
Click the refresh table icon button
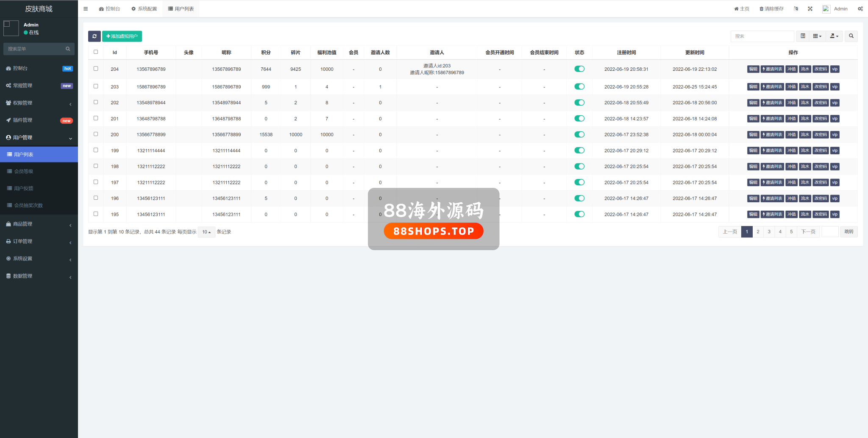pyautogui.click(x=94, y=36)
